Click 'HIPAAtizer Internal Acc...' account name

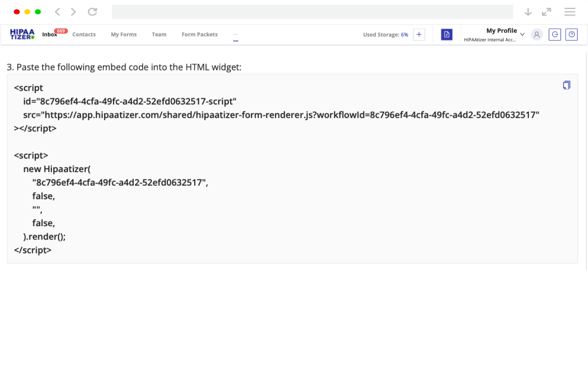pos(490,40)
